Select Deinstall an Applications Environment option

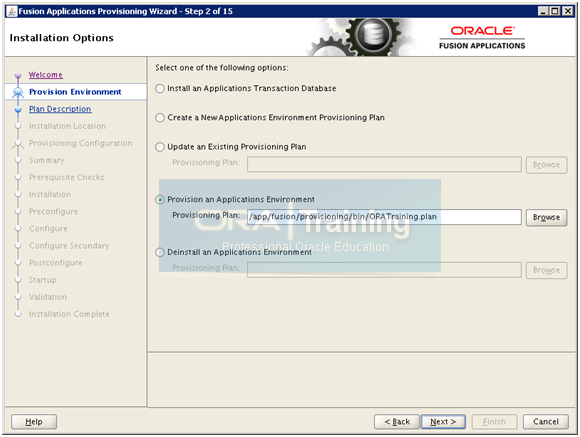tap(160, 252)
